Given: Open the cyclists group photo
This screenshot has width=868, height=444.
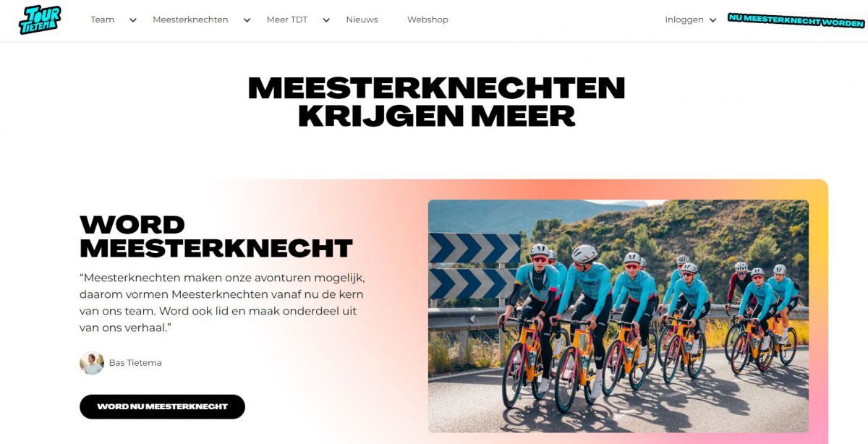Looking at the screenshot, I should [x=618, y=316].
